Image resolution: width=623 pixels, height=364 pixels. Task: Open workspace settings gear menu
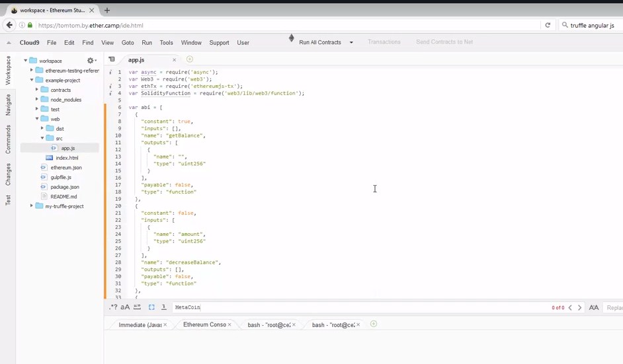[x=91, y=60]
